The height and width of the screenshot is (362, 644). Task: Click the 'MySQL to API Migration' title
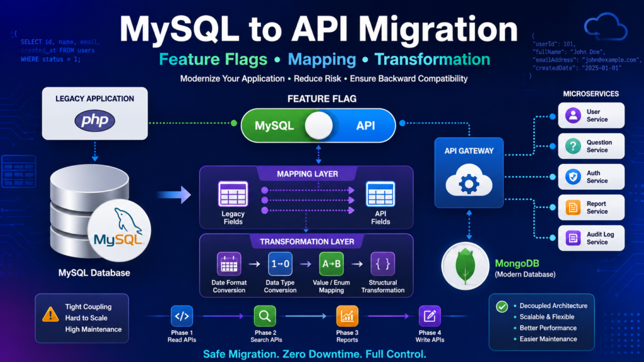pyautogui.click(x=319, y=30)
